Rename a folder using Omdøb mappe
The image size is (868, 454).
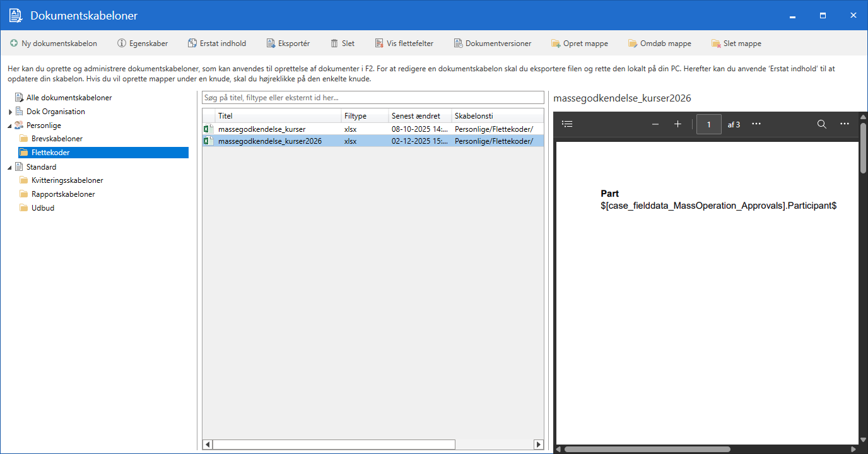pyautogui.click(x=659, y=43)
